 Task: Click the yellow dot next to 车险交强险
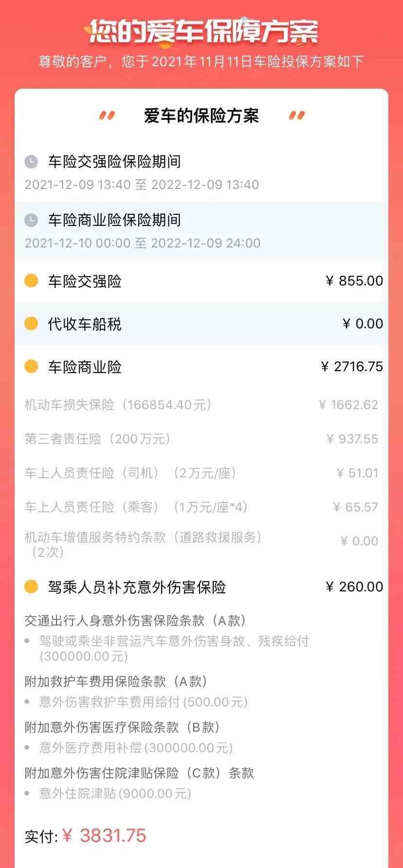point(31,281)
